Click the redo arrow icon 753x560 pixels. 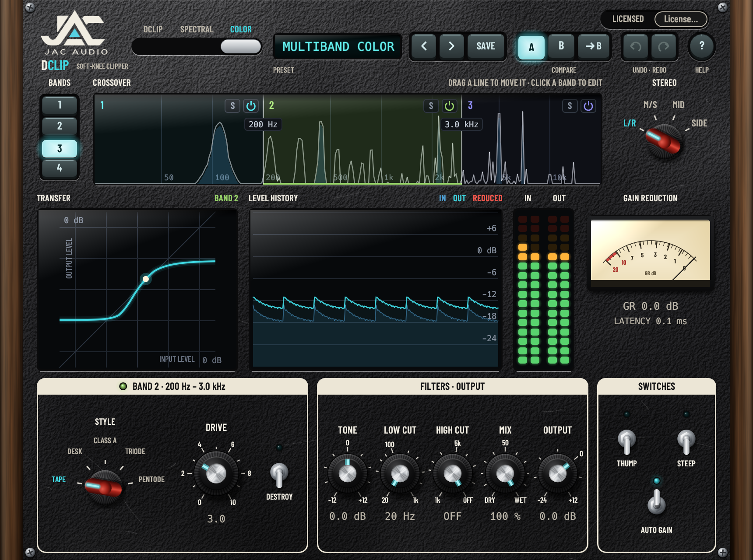click(x=664, y=46)
